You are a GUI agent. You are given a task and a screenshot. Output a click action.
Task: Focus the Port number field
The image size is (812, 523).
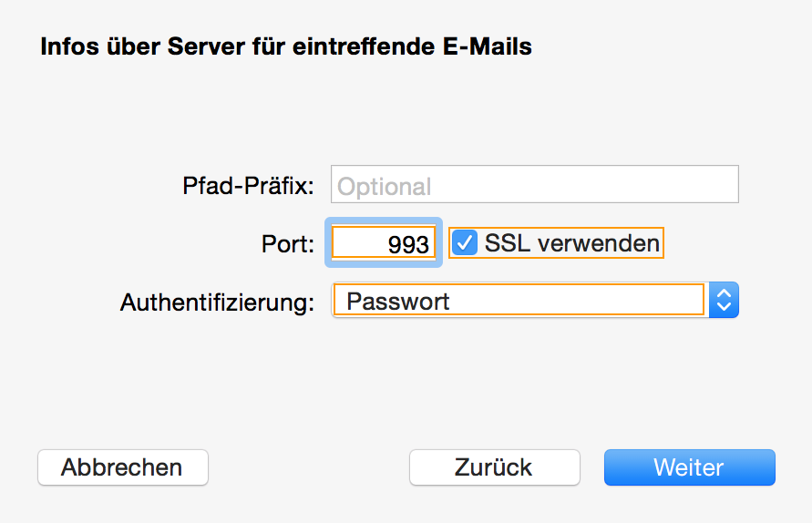(x=384, y=243)
